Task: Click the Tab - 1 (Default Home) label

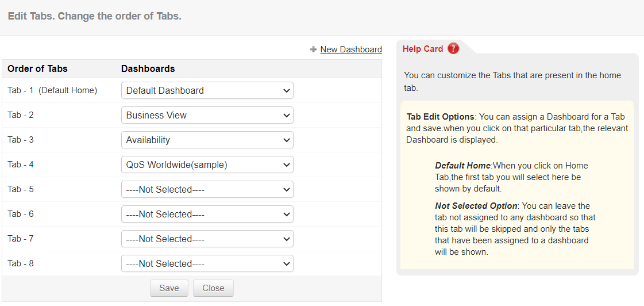Action: pos(52,90)
